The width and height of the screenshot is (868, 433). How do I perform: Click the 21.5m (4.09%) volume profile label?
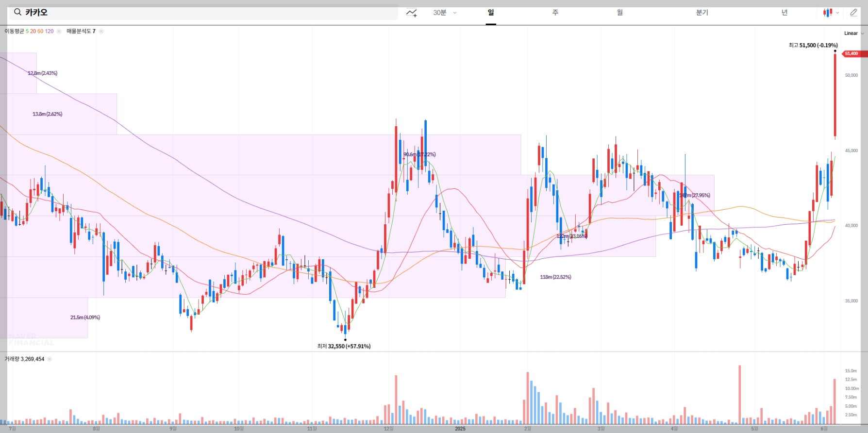point(85,317)
